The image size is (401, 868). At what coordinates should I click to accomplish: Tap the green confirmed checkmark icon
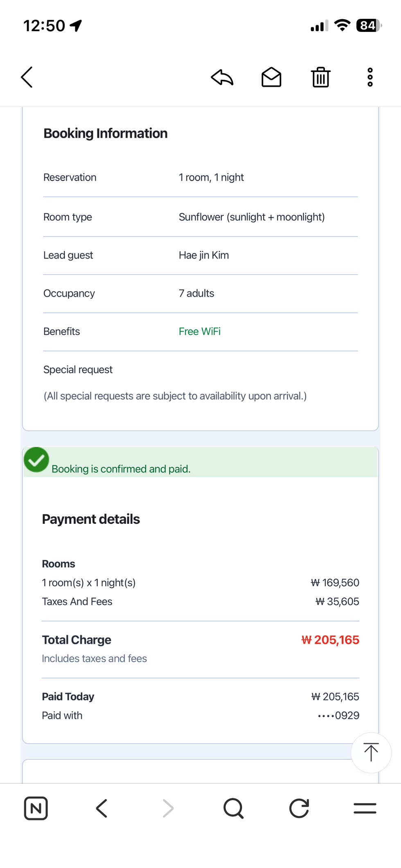pos(36,460)
